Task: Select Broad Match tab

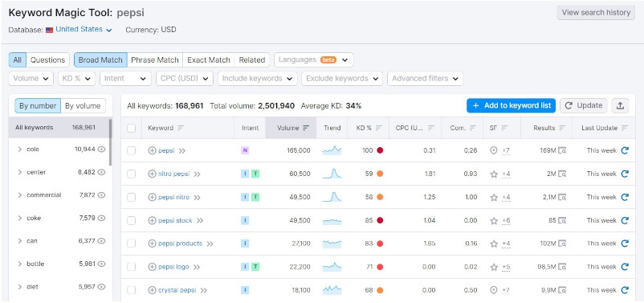Action: (100, 60)
